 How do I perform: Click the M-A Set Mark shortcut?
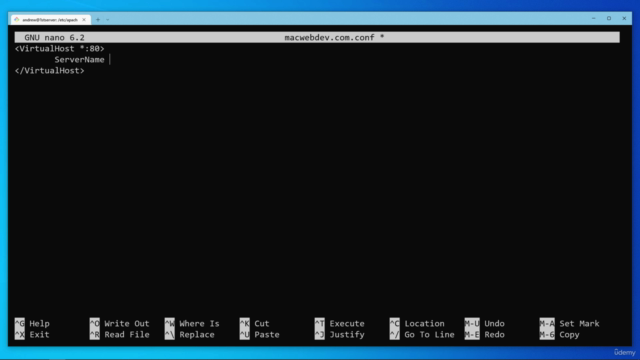click(569, 324)
